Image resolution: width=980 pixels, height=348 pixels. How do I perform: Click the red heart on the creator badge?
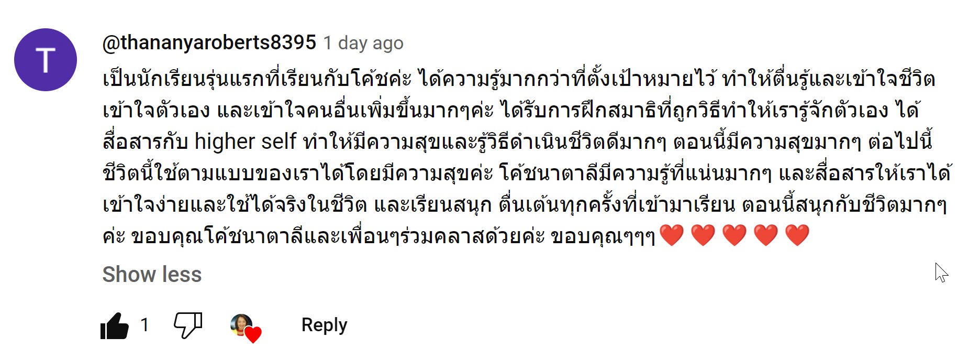[x=253, y=334]
